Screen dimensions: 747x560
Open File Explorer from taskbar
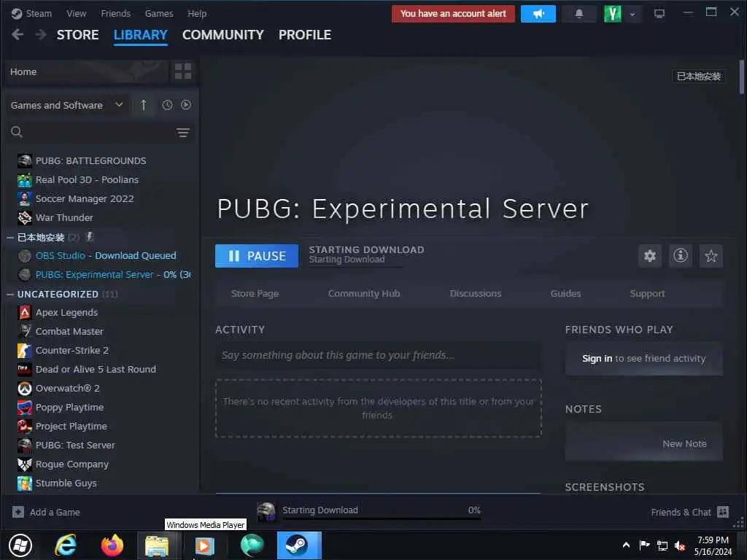coord(157,545)
